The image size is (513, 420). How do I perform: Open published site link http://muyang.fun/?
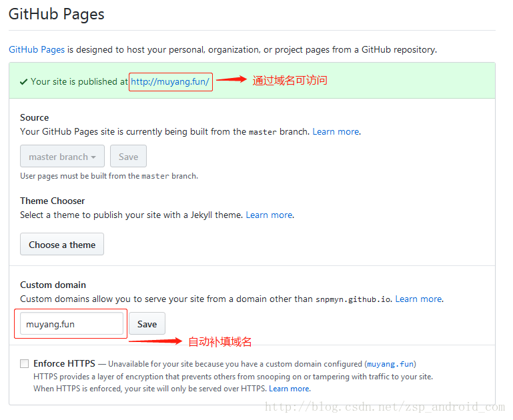pyautogui.click(x=170, y=82)
